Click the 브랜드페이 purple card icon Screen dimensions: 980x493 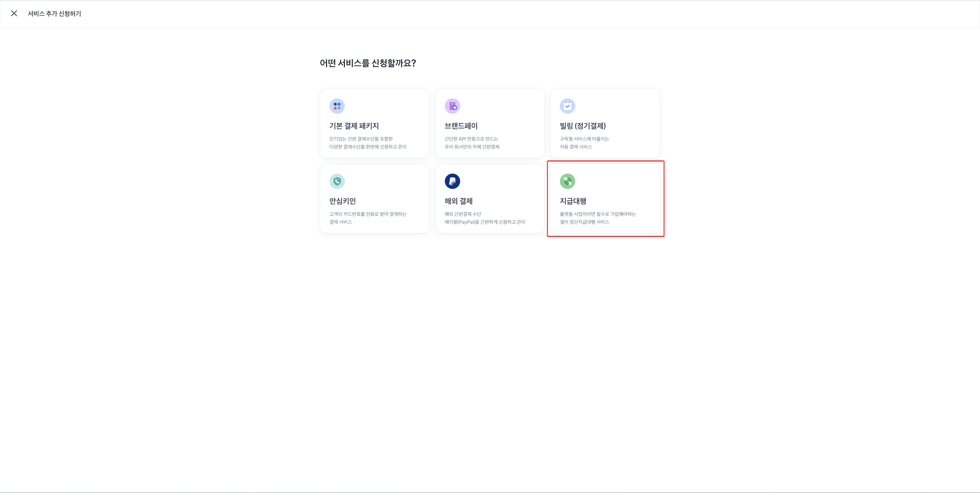point(452,106)
